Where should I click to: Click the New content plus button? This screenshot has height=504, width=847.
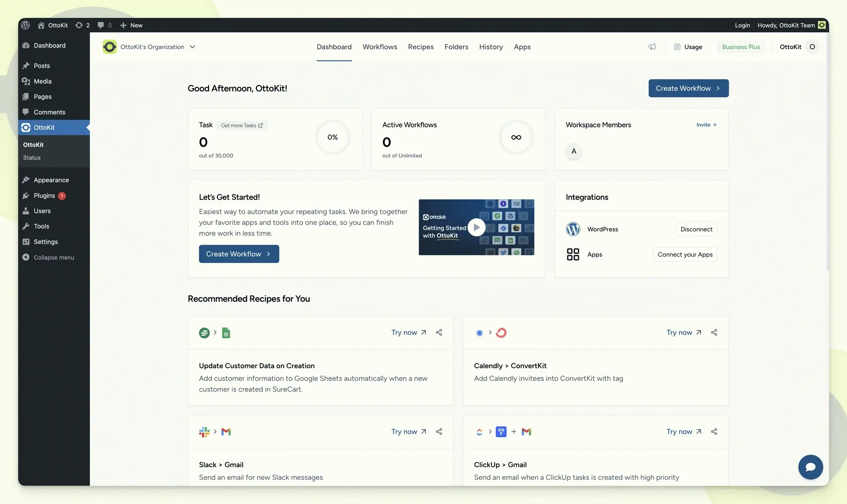click(x=131, y=25)
